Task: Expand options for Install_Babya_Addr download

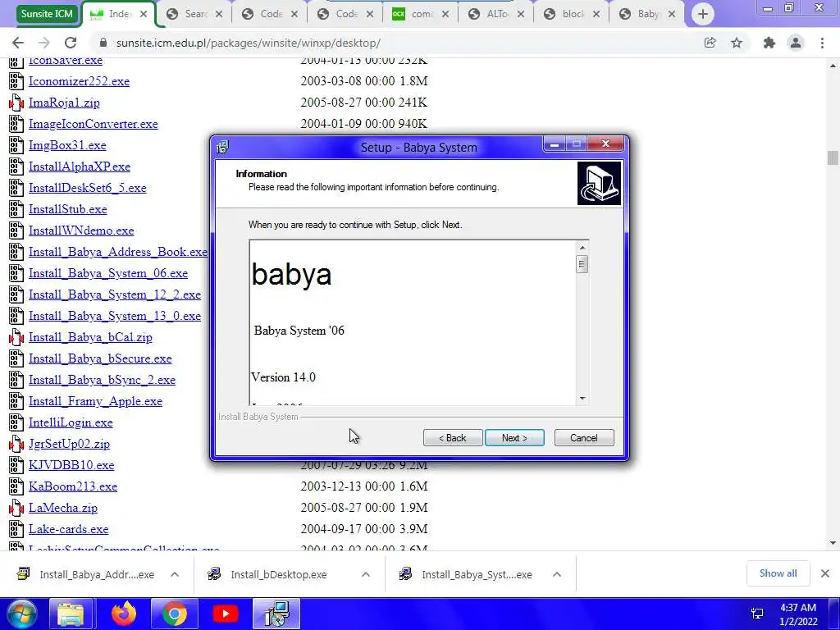Action: point(175,574)
